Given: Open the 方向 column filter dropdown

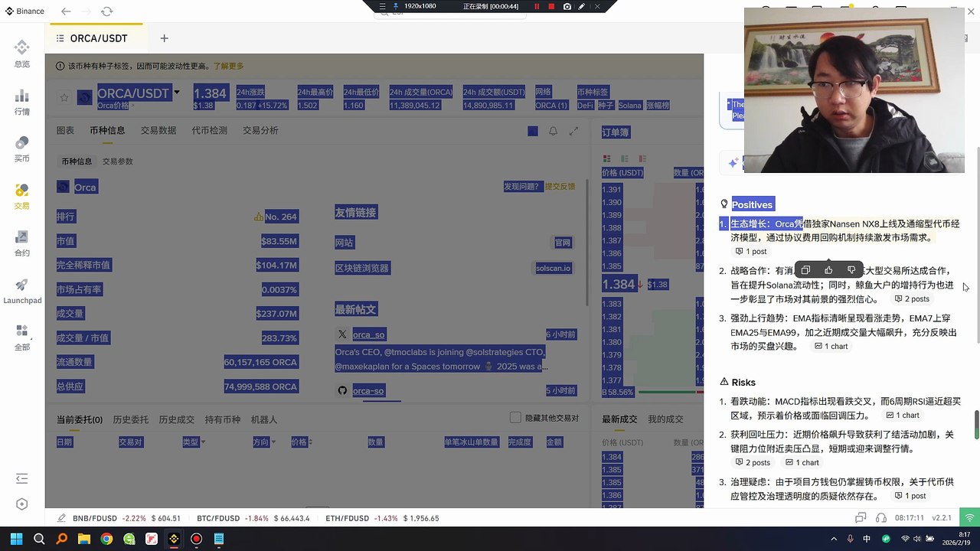Looking at the screenshot, I should (274, 442).
